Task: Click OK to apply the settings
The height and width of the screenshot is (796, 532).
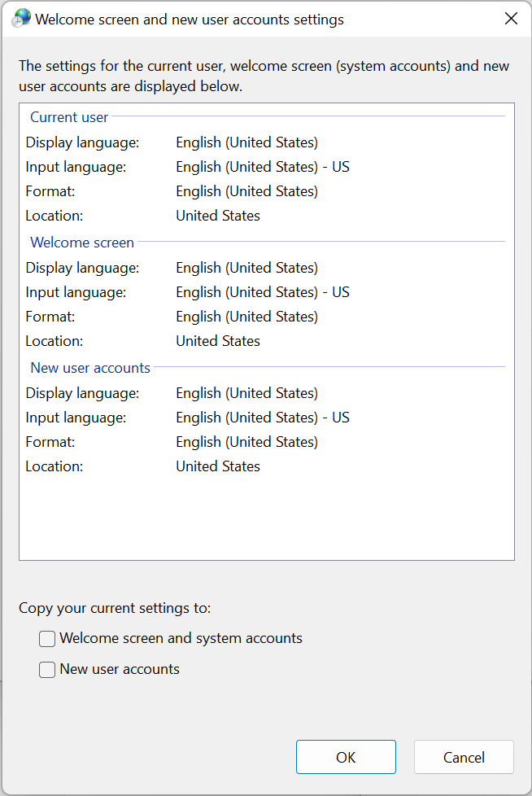Action: coord(346,757)
